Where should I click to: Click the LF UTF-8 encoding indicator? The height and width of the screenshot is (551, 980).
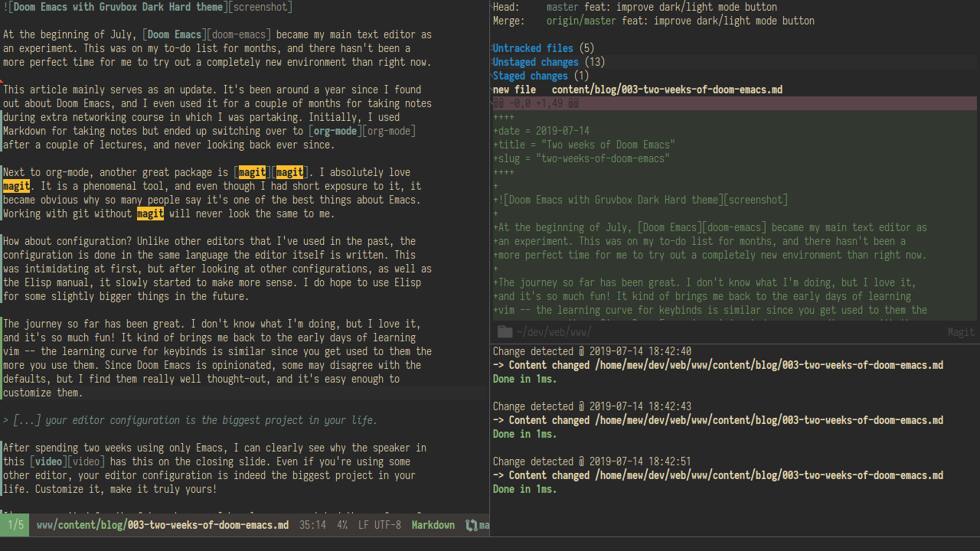point(379,525)
